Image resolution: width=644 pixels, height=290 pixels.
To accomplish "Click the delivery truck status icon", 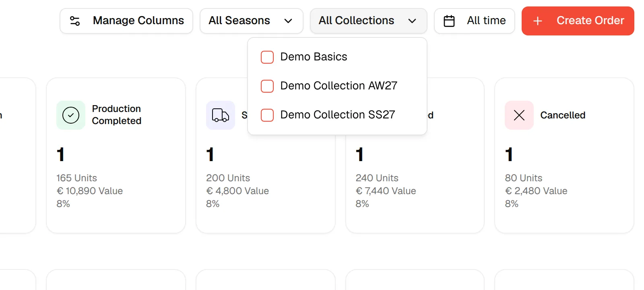I will [221, 115].
